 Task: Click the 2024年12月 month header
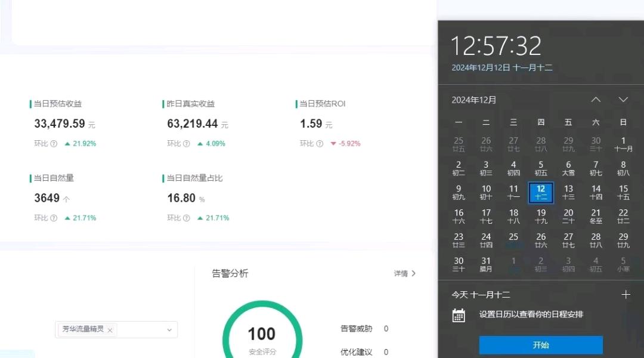[x=474, y=100]
